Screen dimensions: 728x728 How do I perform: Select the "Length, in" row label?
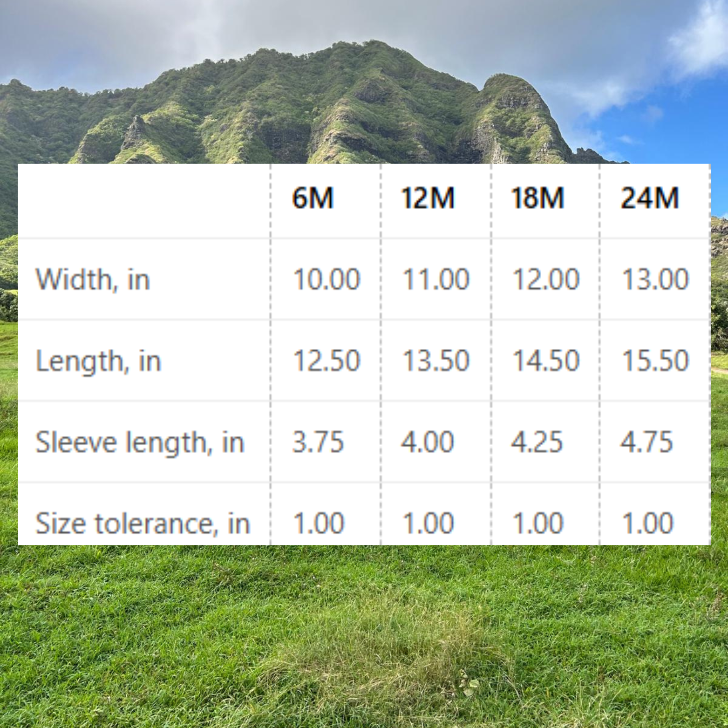tap(98, 361)
